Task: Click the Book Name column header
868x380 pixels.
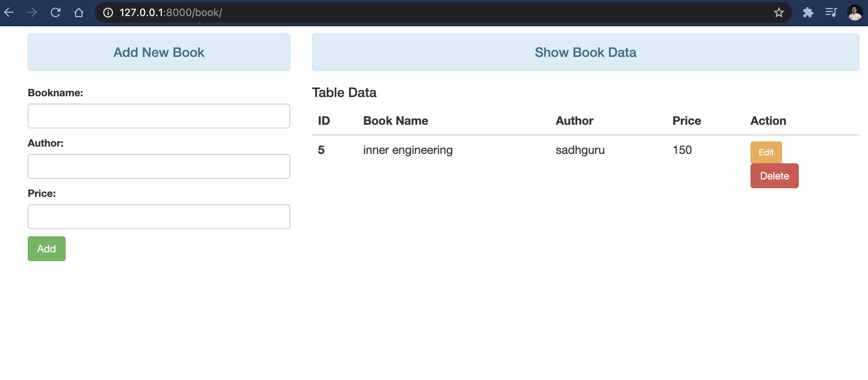Action: point(396,121)
